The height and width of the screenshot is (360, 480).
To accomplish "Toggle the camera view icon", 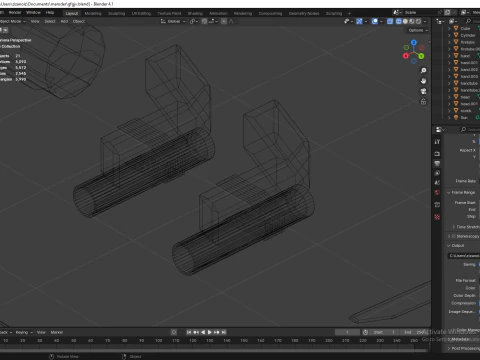I will pyautogui.click(x=423, y=91).
